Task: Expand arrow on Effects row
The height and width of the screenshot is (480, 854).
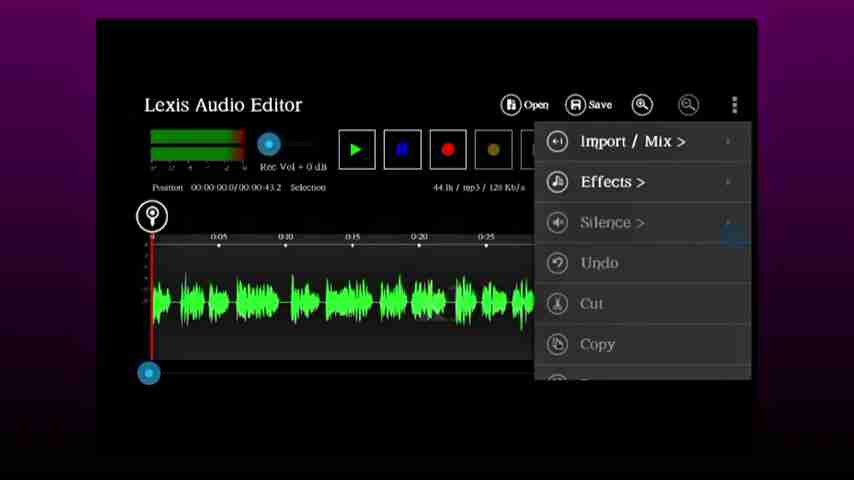Action: tap(728, 181)
